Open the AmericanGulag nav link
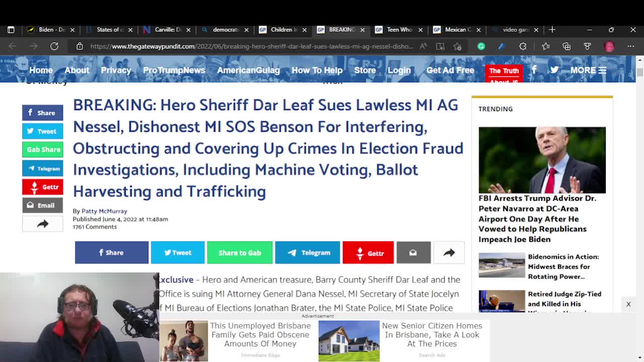 coord(248,70)
